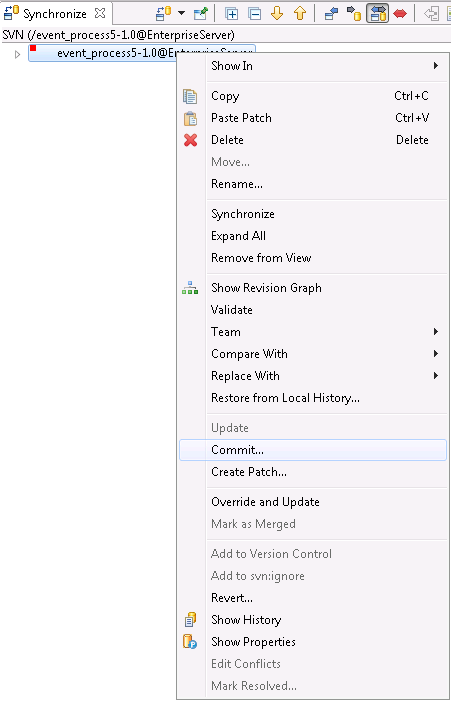
Task: Pin the current synchronization
Action: [201, 13]
